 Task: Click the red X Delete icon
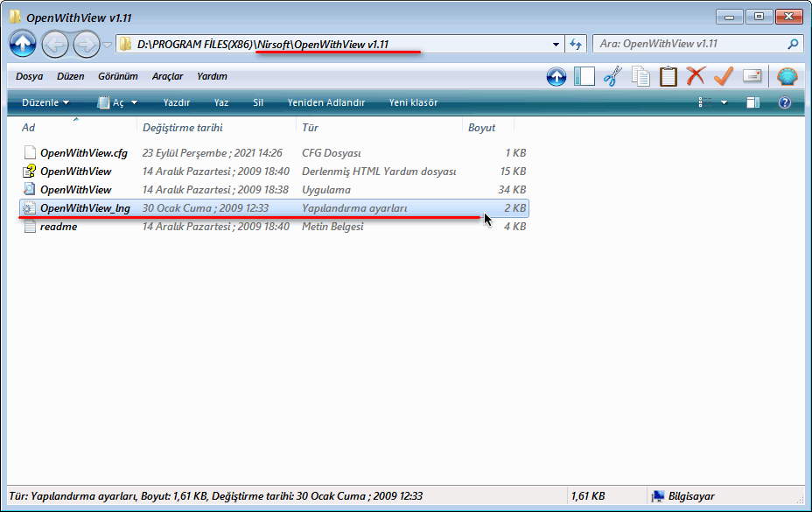696,76
